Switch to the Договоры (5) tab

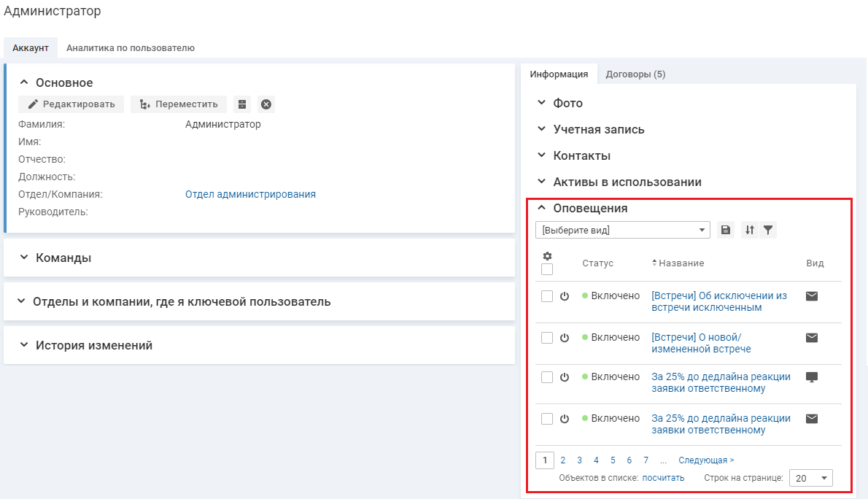[x=635, y=74]
